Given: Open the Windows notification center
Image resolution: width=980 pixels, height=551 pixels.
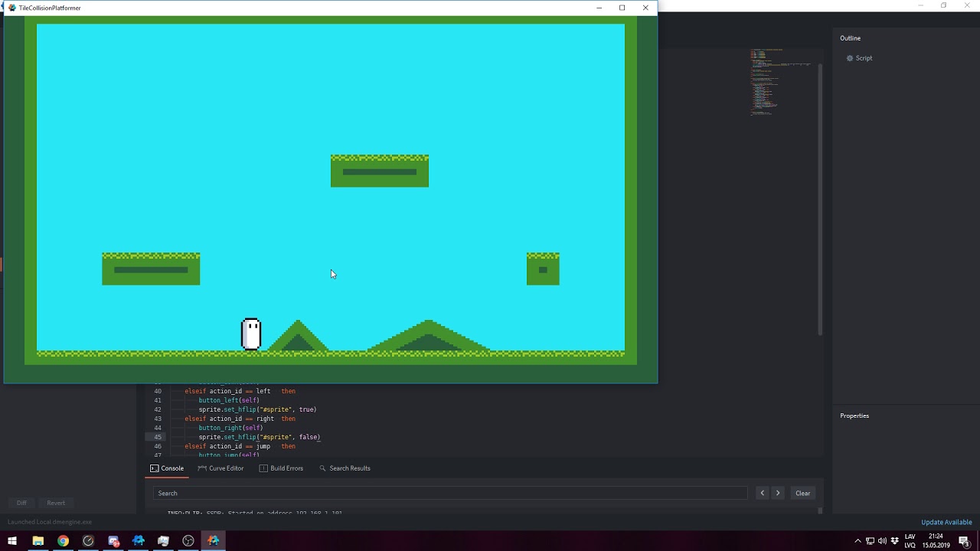Looking at the screenshot, I should [964, 541].
